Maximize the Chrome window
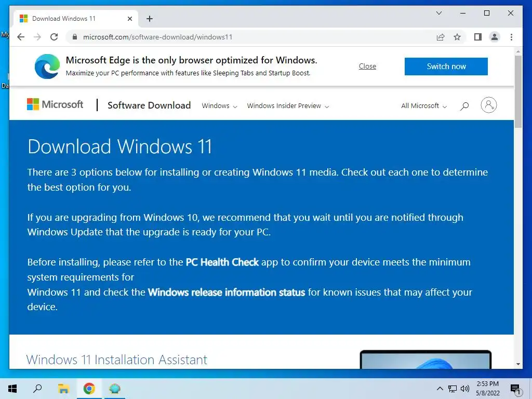Image resolution: width=532 pixels, height=399 pixels. [486, 13]
